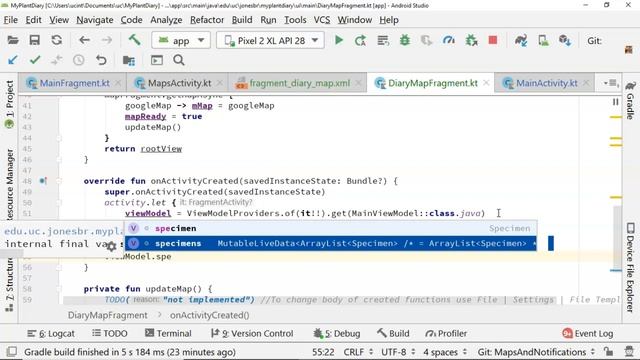Screen dimensions: 640x360
Task: Click the Search Everywhere magnifier icon
Action: click(x=179, y=60)
